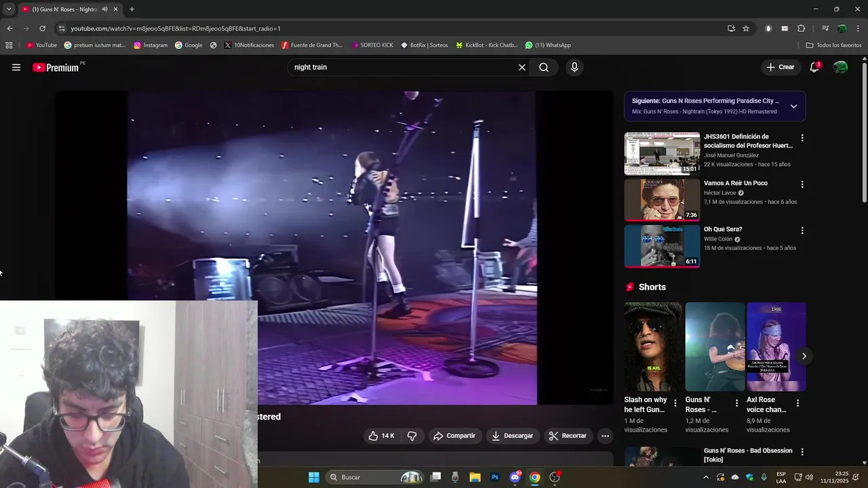868x488 pixels.
Task: Start voice search with the microphone
Action: tap(574, 67)
